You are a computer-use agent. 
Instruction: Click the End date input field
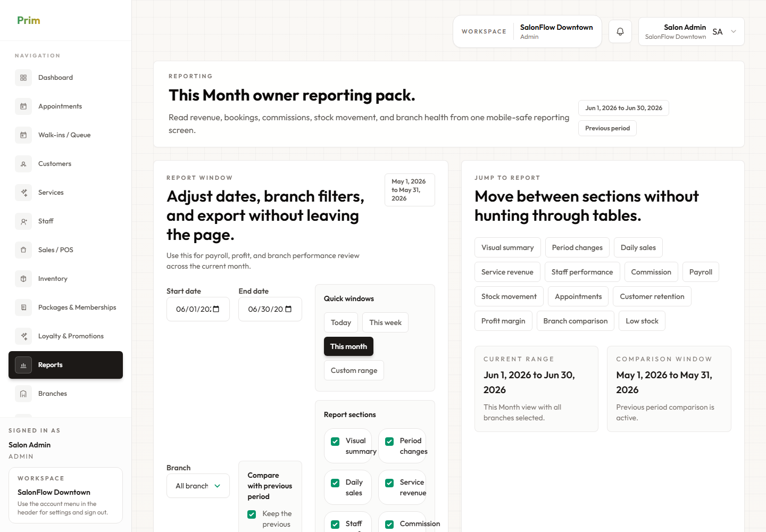[270, 309]
